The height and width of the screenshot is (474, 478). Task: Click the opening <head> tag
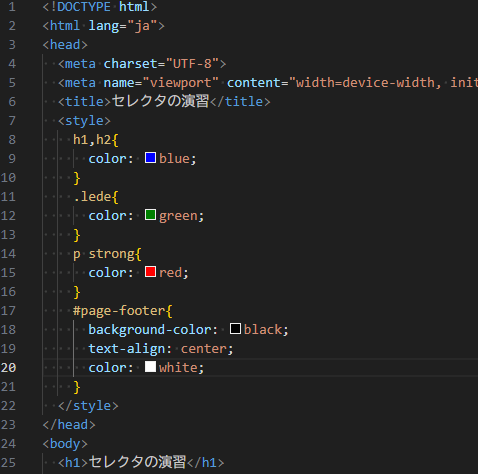[x=65, y=45]
